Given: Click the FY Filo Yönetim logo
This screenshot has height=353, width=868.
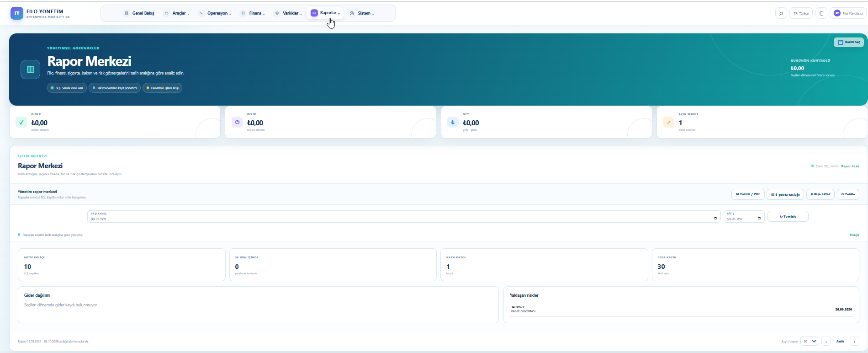Looking at the screenshot, I should [x=17, y=13].
